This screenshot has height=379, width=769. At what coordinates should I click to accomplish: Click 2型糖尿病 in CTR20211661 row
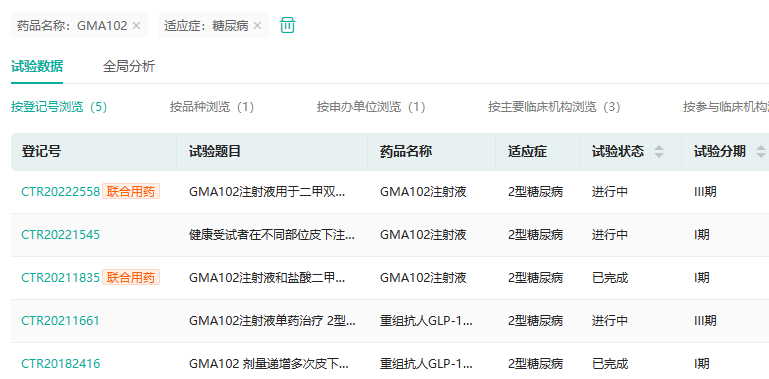click(x=535, y=321)
